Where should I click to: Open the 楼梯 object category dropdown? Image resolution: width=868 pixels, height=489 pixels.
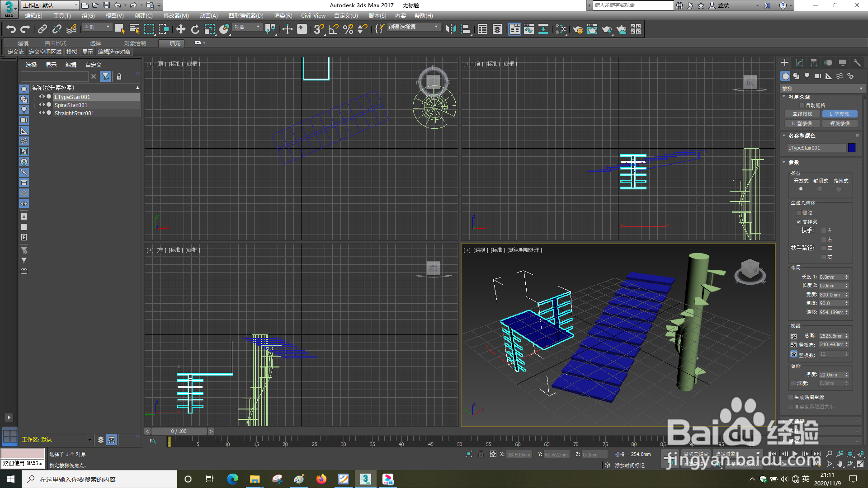click(x=822, y=89)
